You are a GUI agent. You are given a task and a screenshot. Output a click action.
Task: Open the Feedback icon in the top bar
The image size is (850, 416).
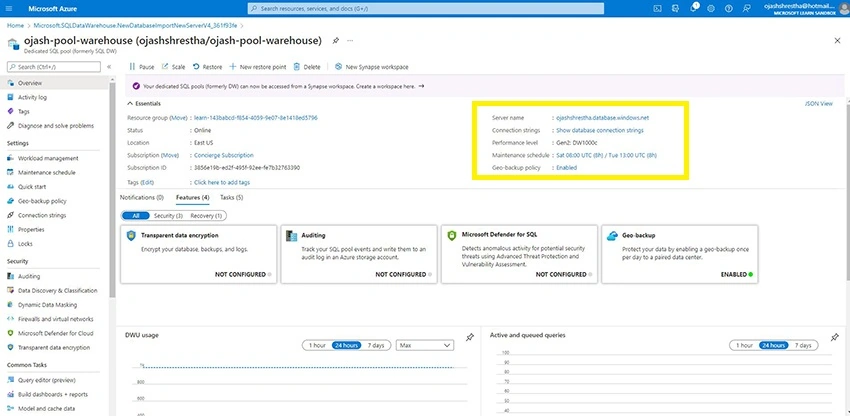[746, 9]
